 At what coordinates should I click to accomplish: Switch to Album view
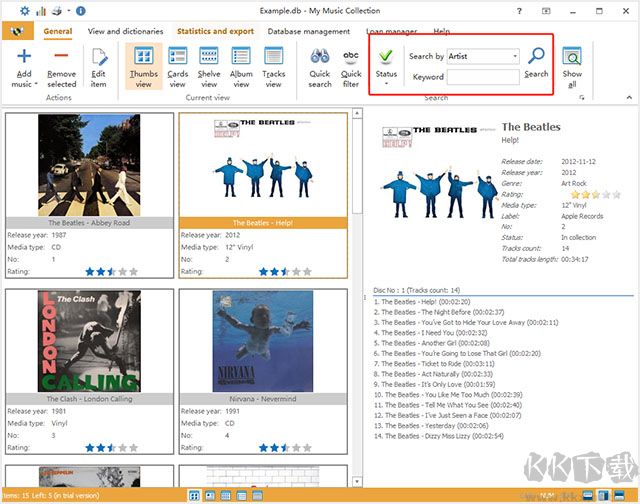pyautogui.click(x=241, y=66)
